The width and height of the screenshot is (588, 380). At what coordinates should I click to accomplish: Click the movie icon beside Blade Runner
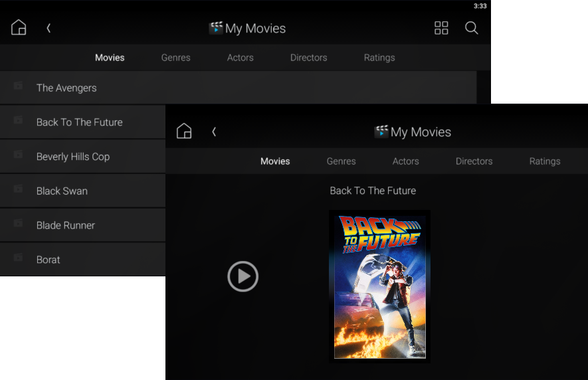(x=18, y=223)
